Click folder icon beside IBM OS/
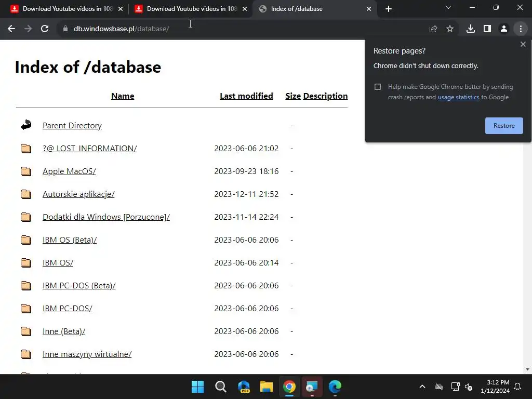 pyautogui.click(x=26, y=262)
